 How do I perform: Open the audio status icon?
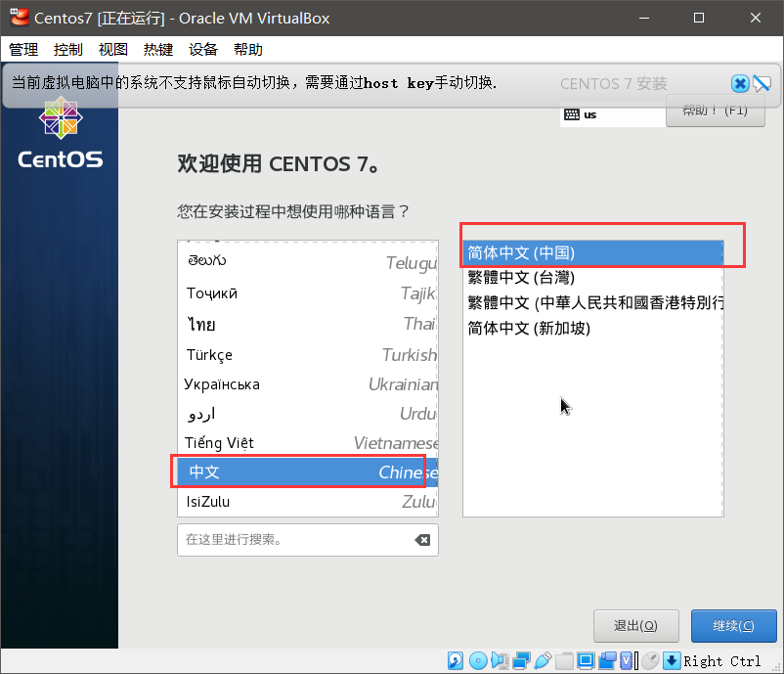[499, 660]
